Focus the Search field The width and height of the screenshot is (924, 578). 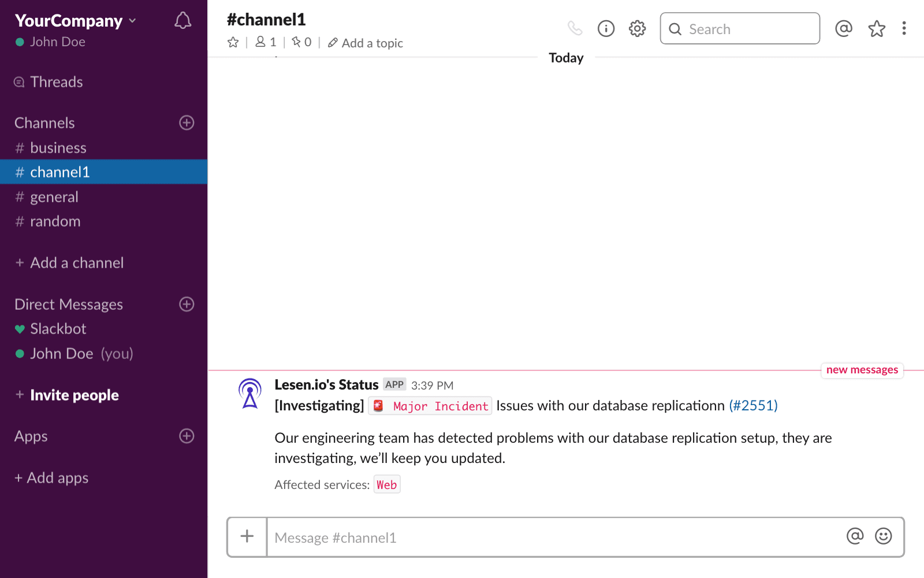[740, 28]
